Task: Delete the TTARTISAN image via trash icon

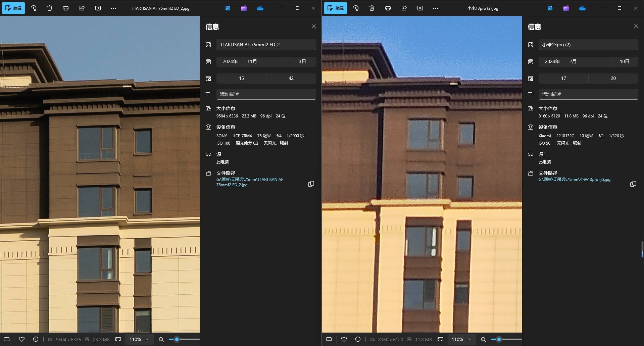Action: point(50,8)
